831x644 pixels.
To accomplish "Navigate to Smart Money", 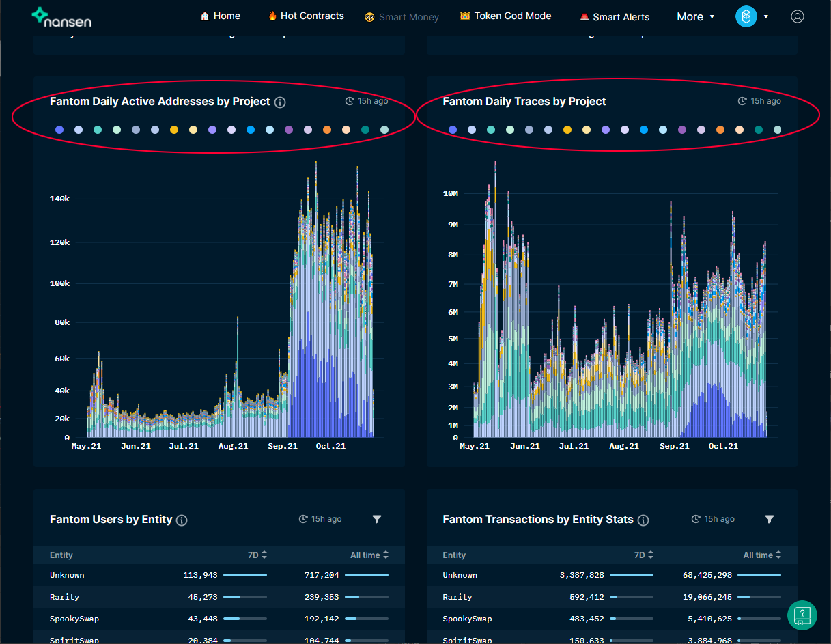I will point(402,16).
